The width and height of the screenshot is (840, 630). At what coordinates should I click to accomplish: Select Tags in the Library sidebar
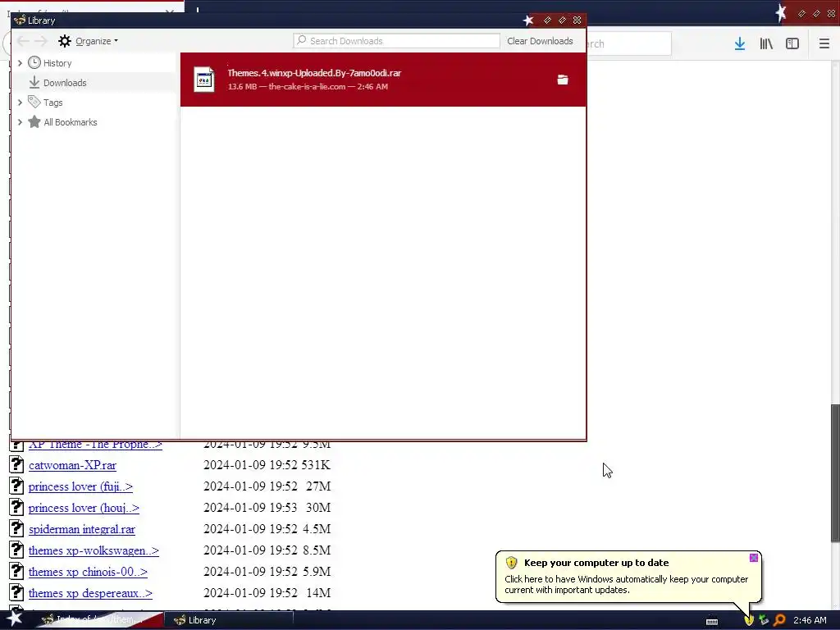point(53,103)
